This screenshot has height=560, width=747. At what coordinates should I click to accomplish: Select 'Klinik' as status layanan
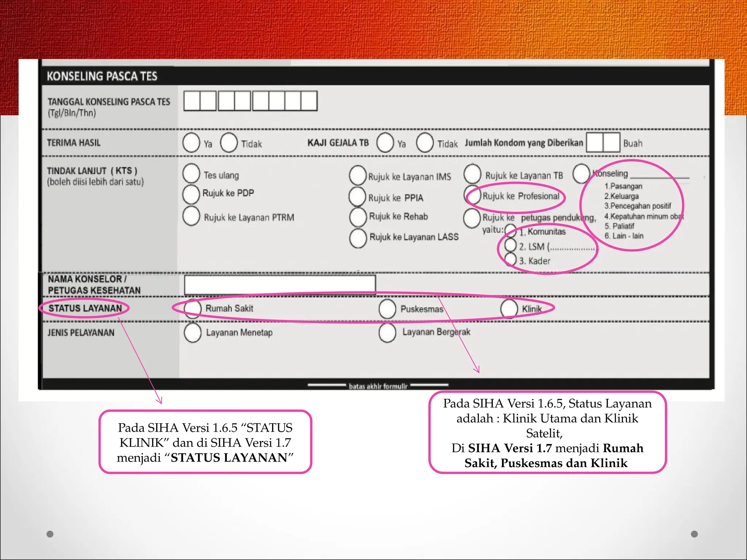tap(509, 309)
